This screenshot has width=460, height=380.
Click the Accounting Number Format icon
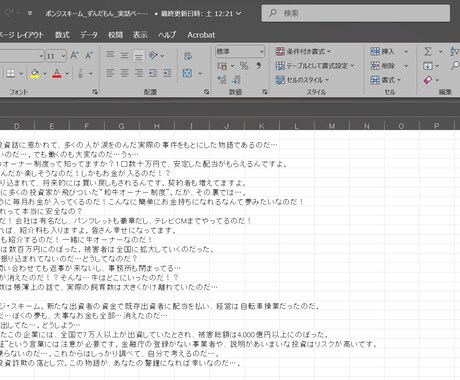coord(222,66)
